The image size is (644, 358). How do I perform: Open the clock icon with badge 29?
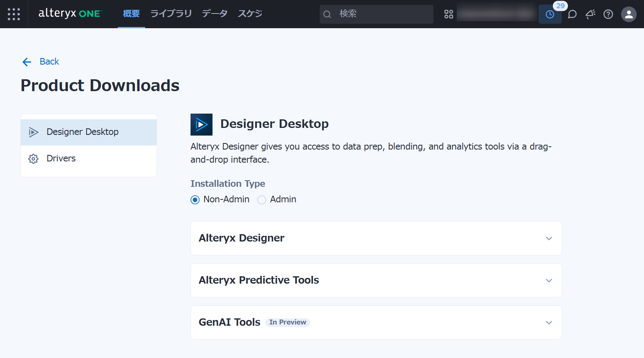tap(550, 14)
